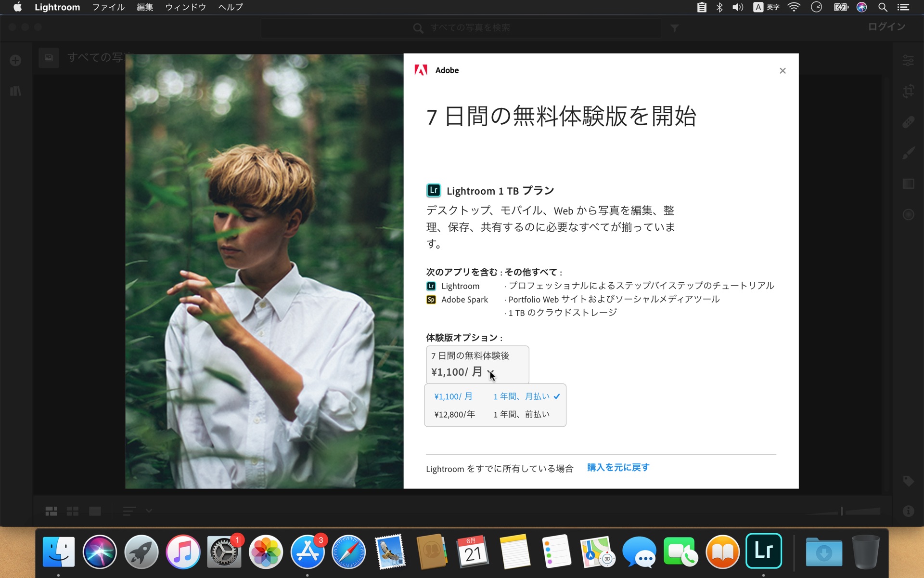The image size is (924, 578).
Task: Open the ウィンドウ menu
Action: click(185, 7)
